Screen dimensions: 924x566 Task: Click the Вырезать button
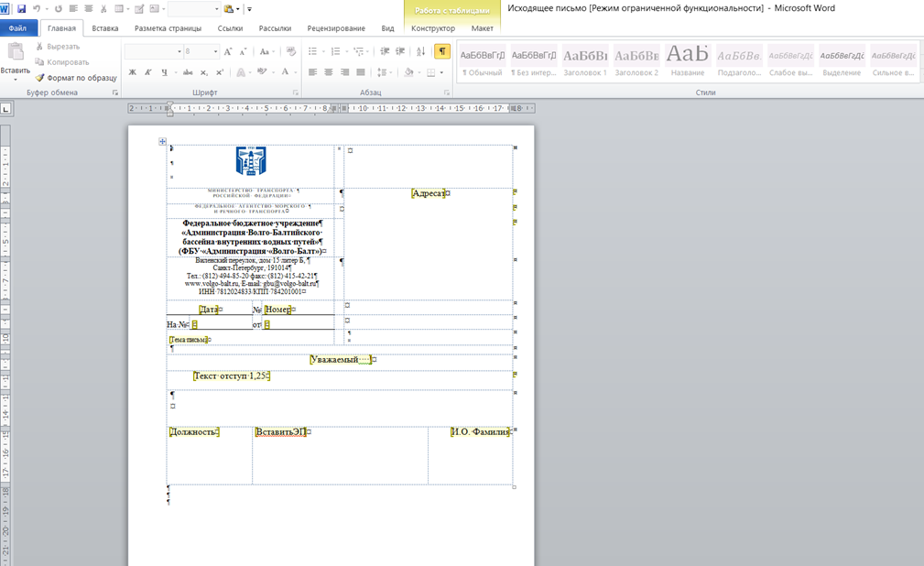(x=57, y=46)
